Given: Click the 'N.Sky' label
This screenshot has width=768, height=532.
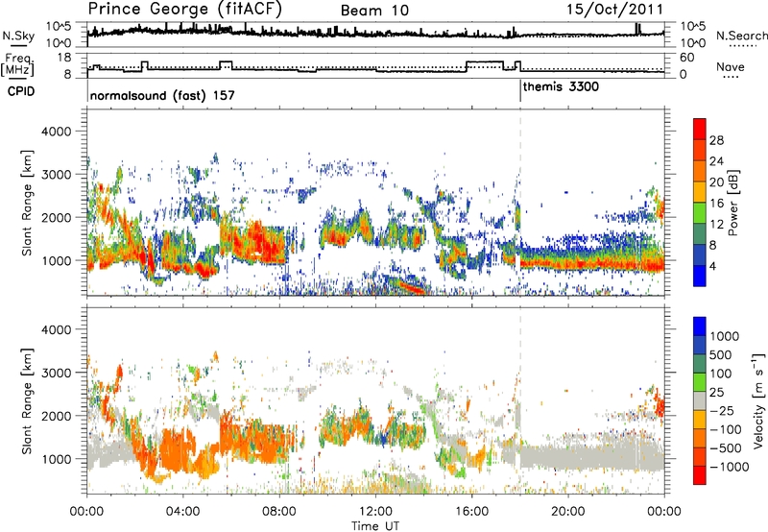Looking at the screenshot, I should click(x=18, y=36).
